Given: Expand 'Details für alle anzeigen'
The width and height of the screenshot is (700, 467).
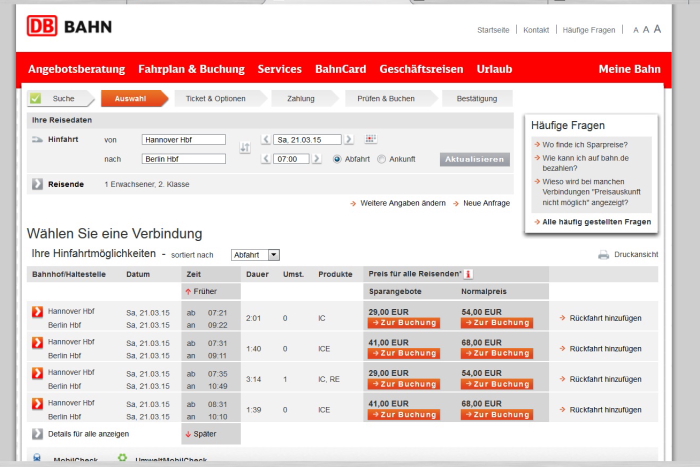Looking at the screenshot, I should [37, 434].
